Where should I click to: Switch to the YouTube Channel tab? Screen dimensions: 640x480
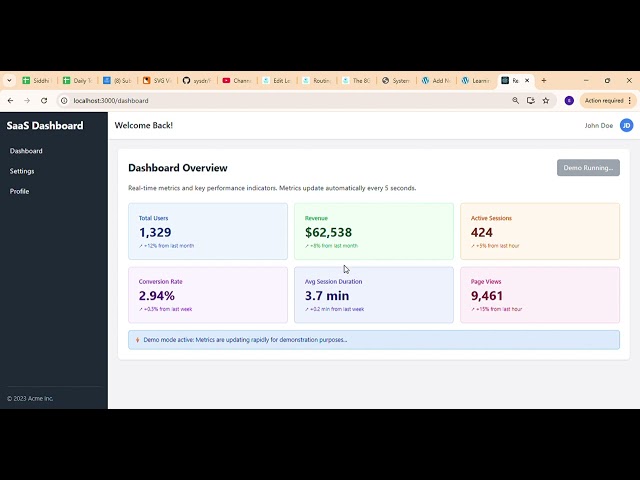point(238,81)
